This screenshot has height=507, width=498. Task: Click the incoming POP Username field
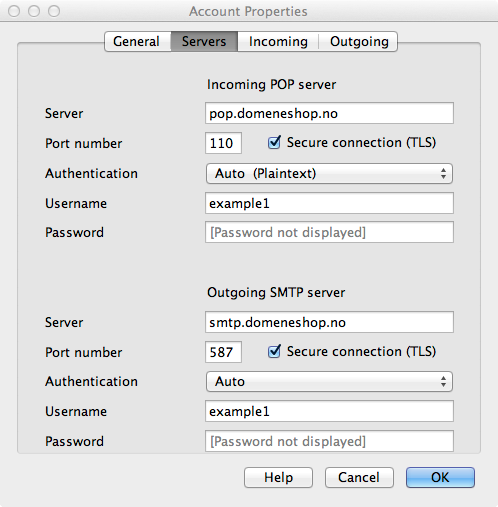point(329,203)
